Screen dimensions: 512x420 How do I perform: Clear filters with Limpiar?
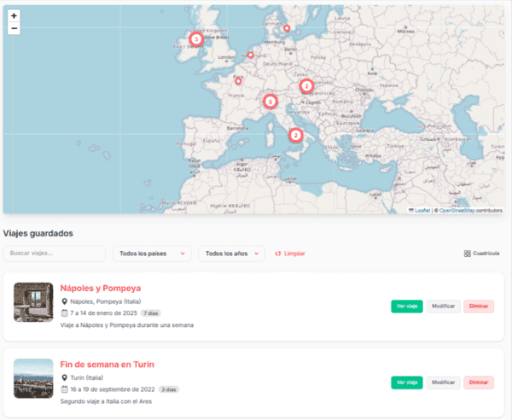(290, 254)
